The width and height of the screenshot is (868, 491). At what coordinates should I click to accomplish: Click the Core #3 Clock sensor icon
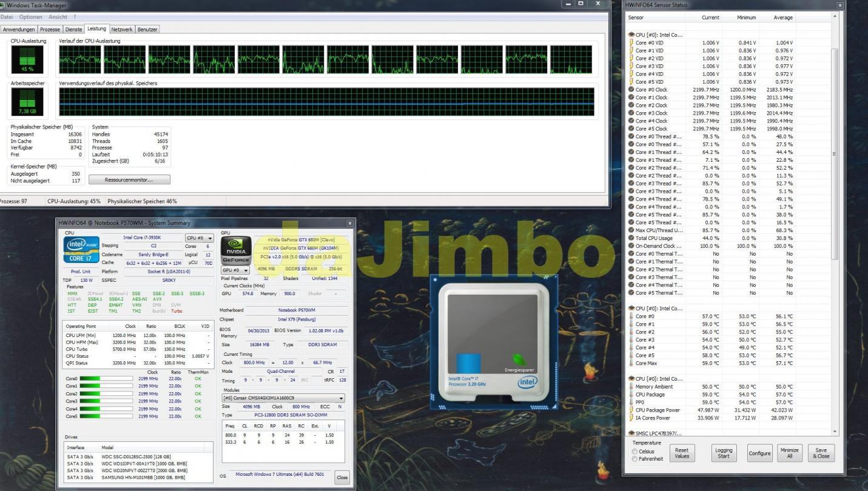[x=631, y=113]
